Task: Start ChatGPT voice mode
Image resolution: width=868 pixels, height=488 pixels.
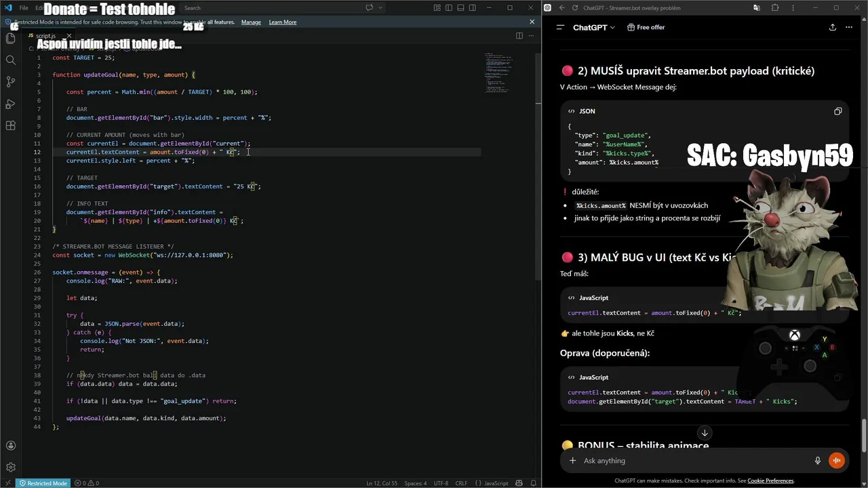Action: 837,460
